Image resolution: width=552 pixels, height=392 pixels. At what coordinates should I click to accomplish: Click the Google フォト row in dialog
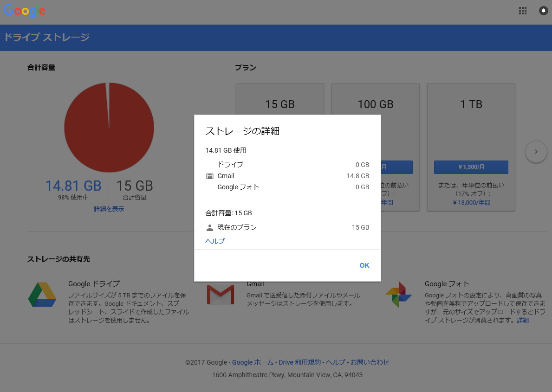click(x=287, y=187)
